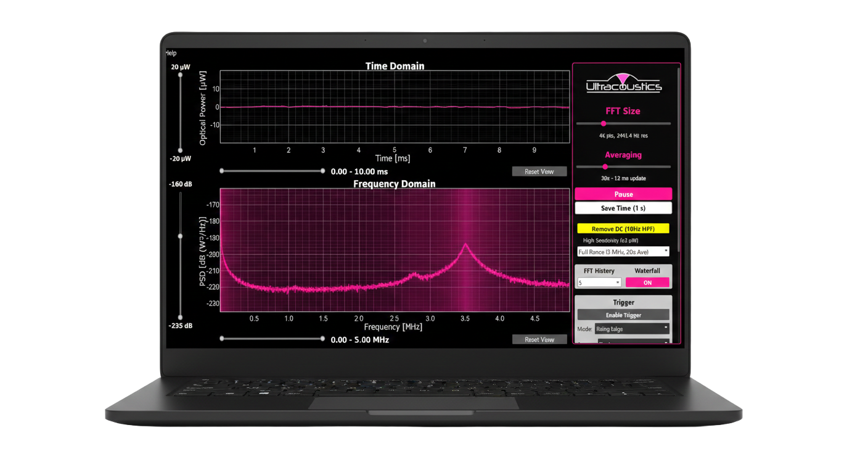Image resolution: width=868 pixels, height=454 pixels.
Task: Click the Frequency Domain panel title
Action: (x=395, y=184)
